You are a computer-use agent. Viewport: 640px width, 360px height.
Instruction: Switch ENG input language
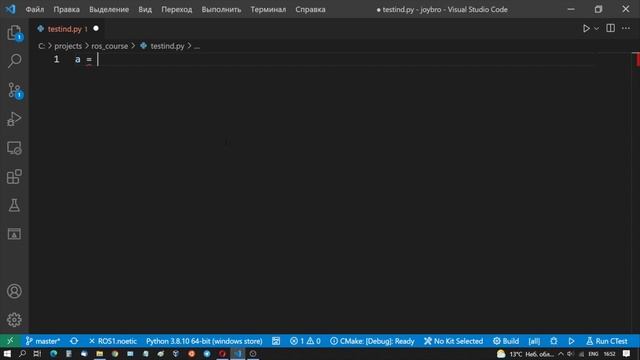pos(593,354)
